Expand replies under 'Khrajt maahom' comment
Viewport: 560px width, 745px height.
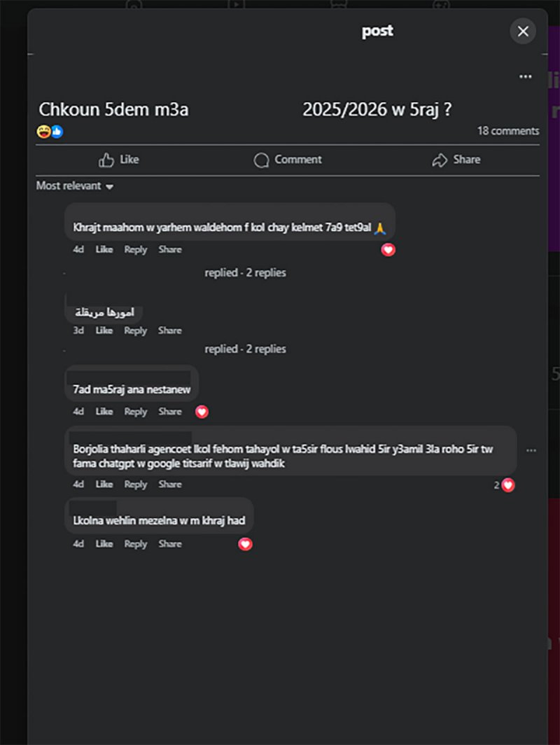pos(245,272)
